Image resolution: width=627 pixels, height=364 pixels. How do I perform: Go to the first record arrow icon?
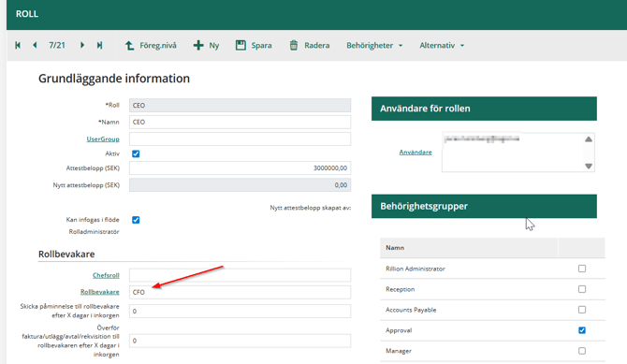tap(18, 45)
